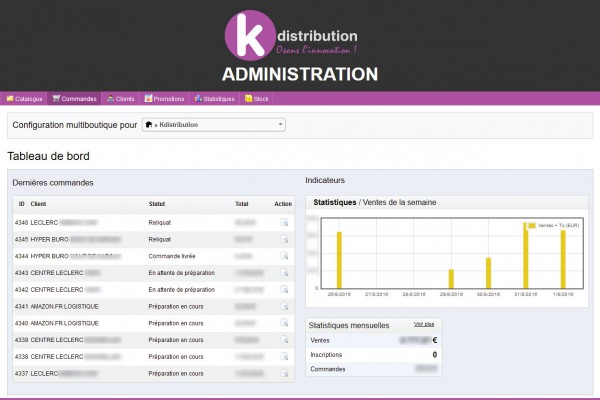The image size is (600, 400).
Task: Click 'CENTRE LECLERC' in order 4339
Action: click(57, 340)
